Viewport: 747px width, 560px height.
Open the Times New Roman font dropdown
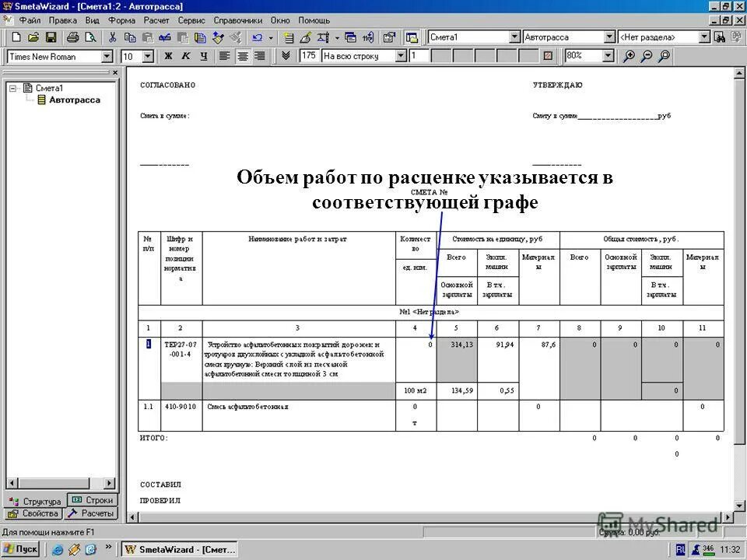107,57
